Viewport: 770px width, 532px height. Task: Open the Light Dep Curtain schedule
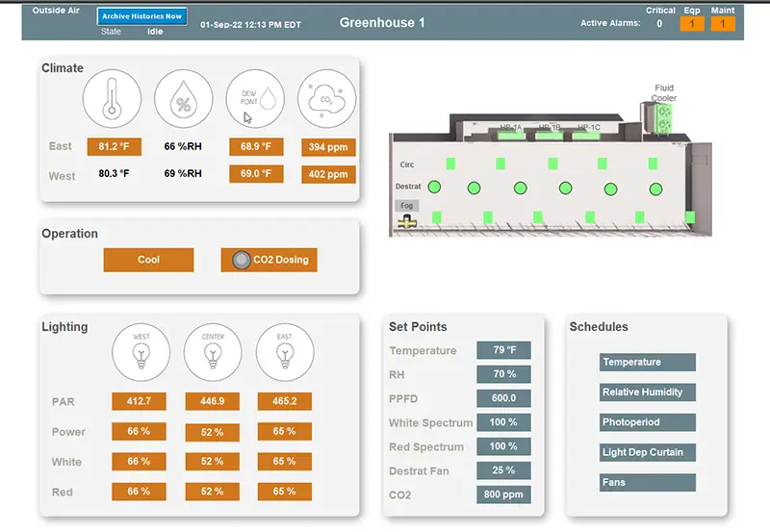647,452
